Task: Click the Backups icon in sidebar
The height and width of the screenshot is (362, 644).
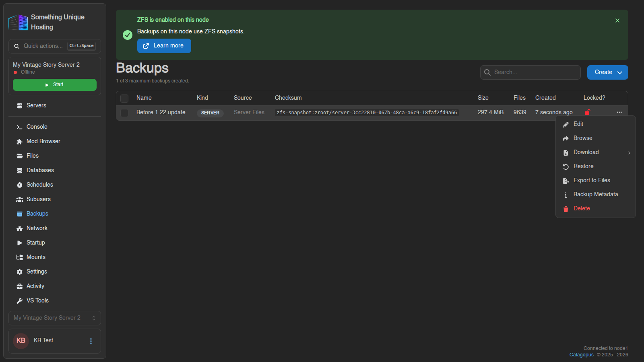Action: [19, 214]
